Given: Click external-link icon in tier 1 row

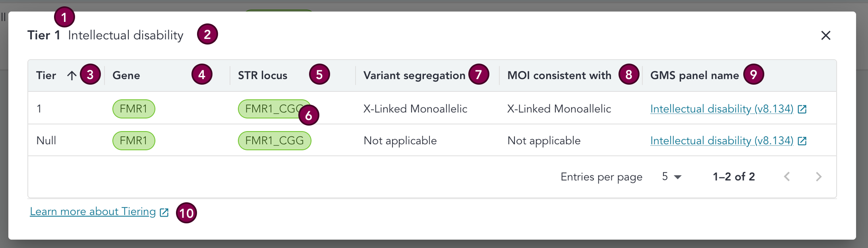Looking at the screenshot, I should point(802,109).
